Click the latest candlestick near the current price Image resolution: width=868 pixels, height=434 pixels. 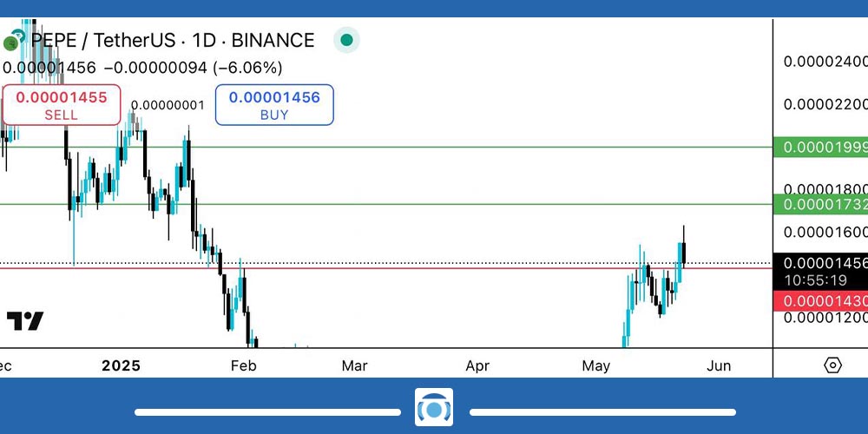point(685,247)
